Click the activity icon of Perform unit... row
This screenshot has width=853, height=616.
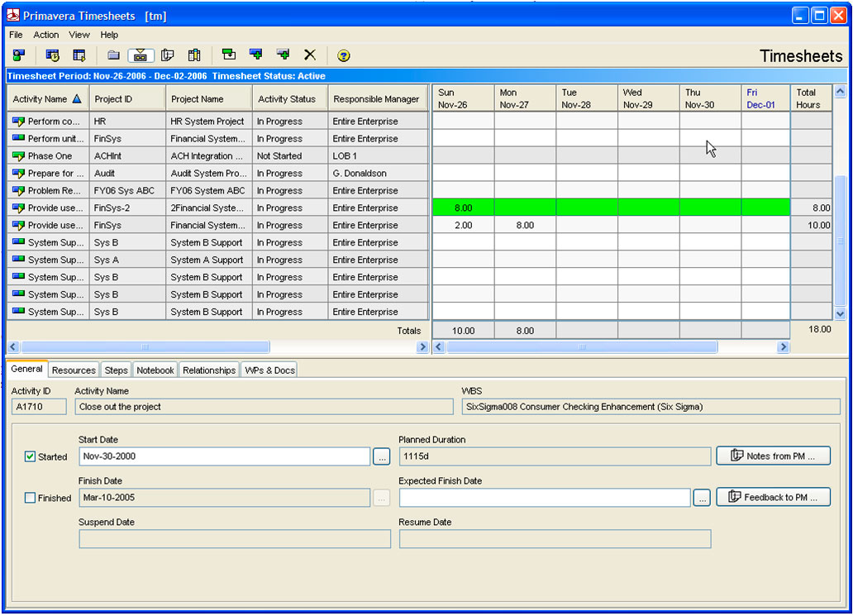point(18,138)
